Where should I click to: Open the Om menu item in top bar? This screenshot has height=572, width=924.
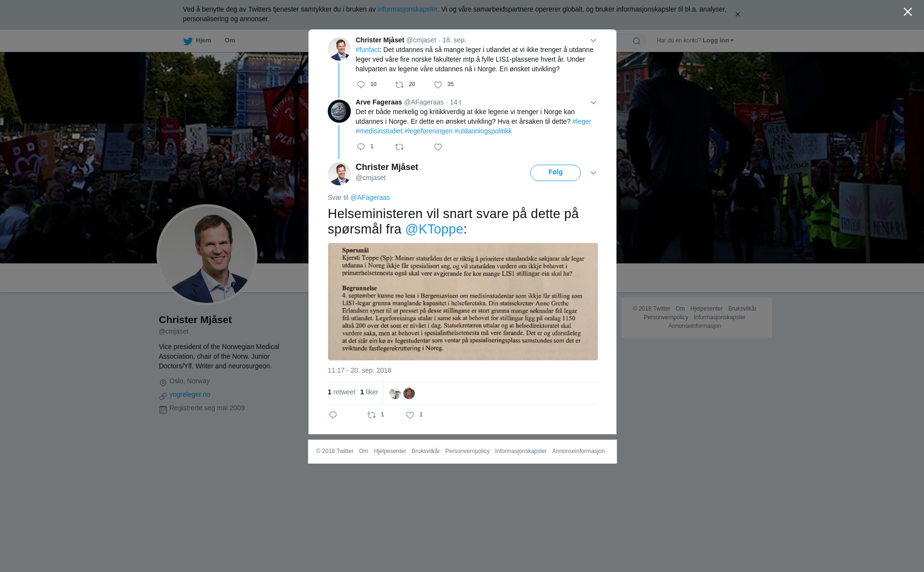pyautogui.click(x=230, y=40)
